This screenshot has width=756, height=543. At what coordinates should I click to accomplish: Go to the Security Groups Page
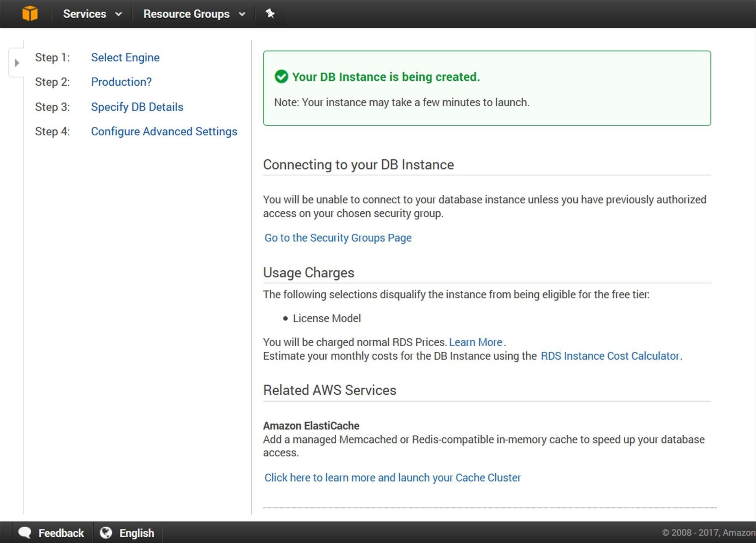click(x=338, y=238)
